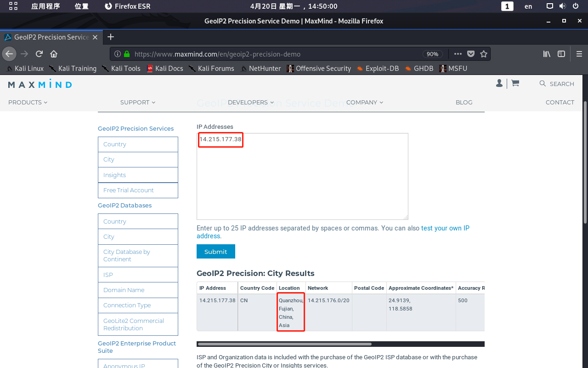
Task: Open the MaxMind shopping cart icon
Action: pos(515,83)
